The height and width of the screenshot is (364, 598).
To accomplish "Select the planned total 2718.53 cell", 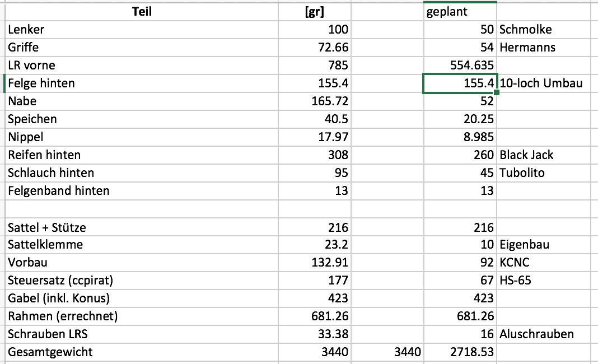I will (x=460, y=352).
